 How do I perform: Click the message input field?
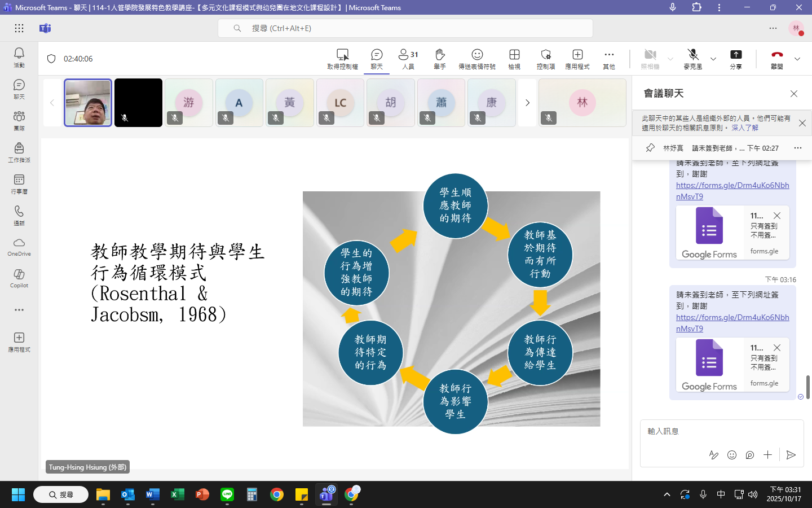[x=716, y=431]
